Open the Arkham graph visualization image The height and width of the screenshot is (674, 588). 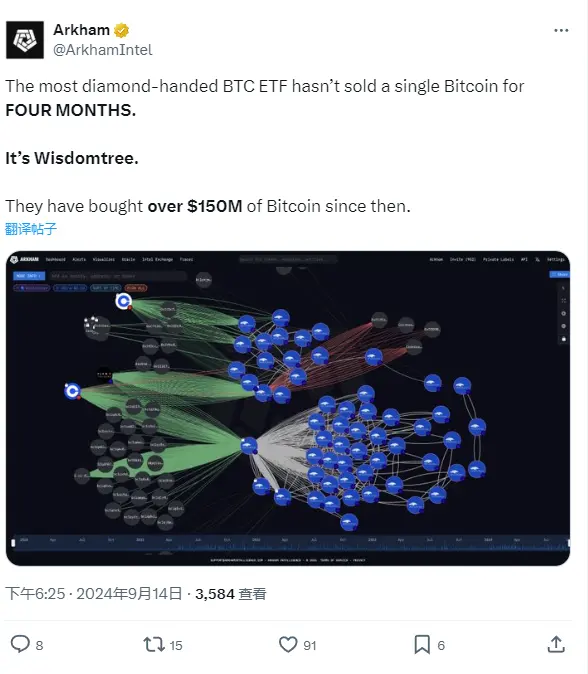click(288, 408)
